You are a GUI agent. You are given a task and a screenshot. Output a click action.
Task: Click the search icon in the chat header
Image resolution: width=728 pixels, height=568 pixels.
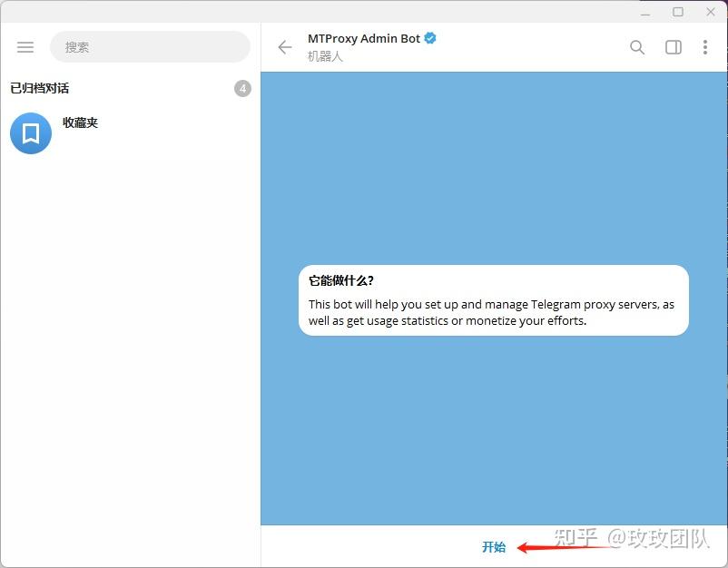click(x=637, y=46)
